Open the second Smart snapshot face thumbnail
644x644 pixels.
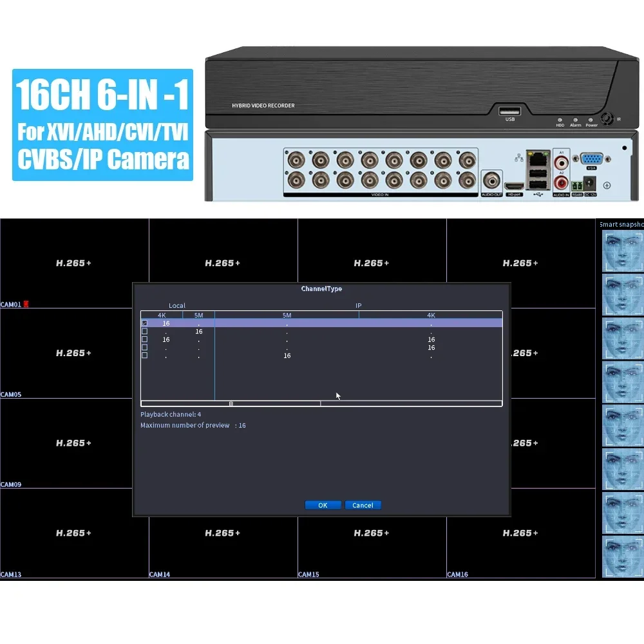[x=623, y=294]
